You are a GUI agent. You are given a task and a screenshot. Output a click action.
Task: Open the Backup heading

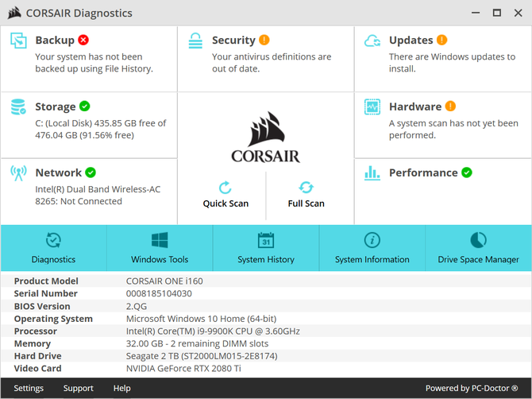click(x=55, y=40)
